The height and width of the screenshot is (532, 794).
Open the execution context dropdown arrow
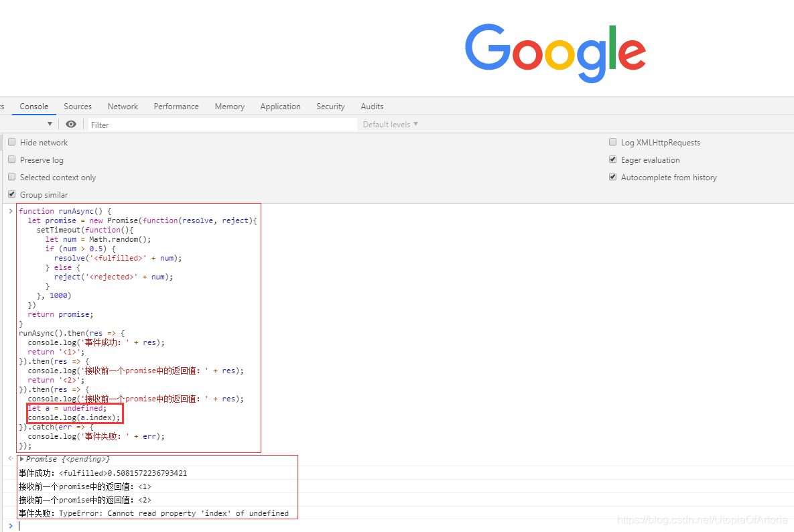click(x=50, y=124)
